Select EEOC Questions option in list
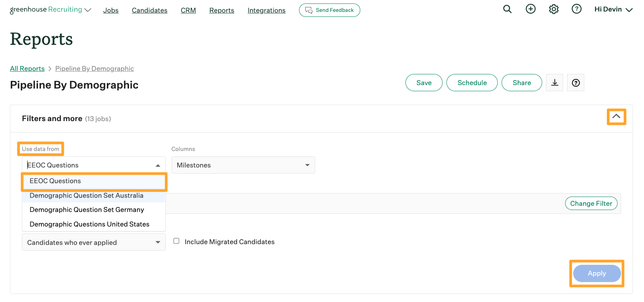The width and height of the screenshot is (644, 302). 94,181
